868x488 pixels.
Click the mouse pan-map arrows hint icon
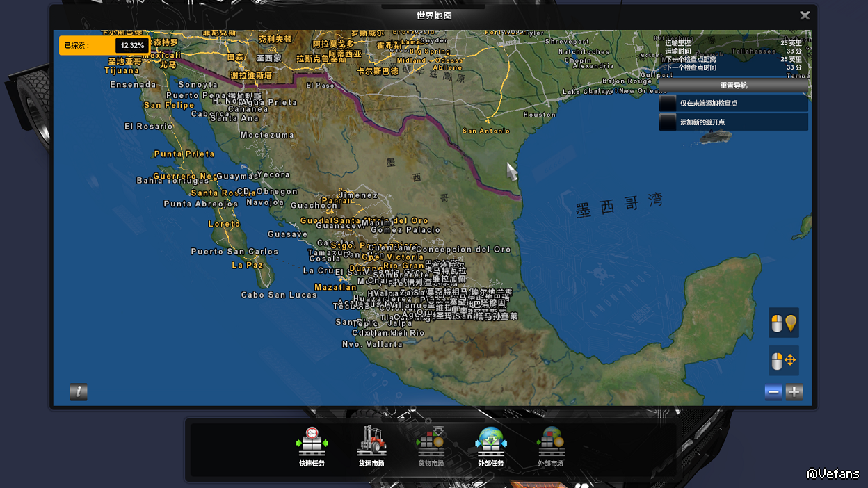coord(784,361)
